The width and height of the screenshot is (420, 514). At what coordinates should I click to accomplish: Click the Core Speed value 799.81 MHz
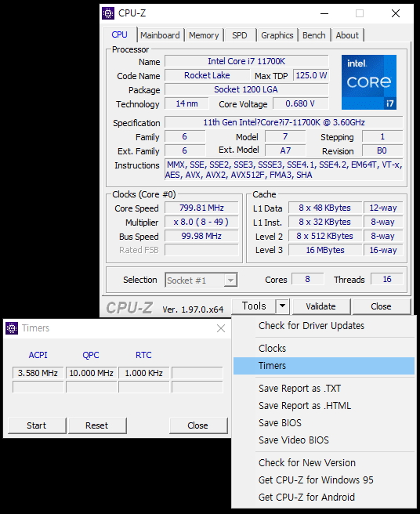pos(201,208)
